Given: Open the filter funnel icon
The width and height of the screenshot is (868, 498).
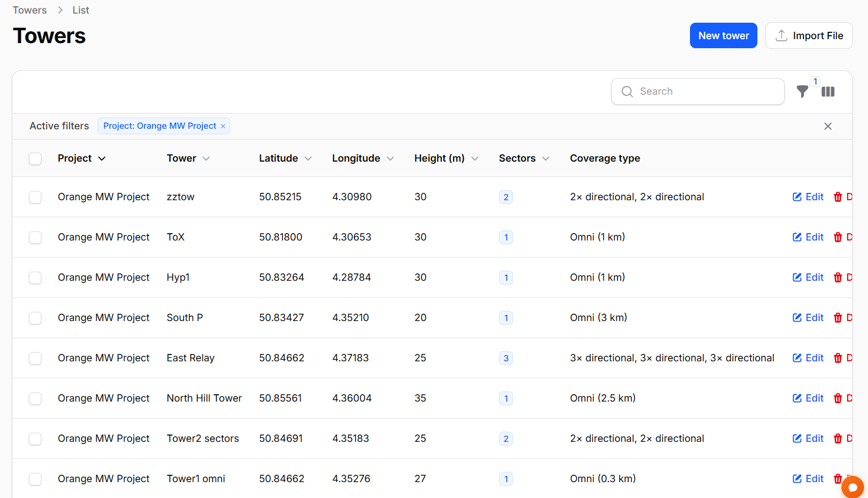Looking at the screenshot, I should coord(802,91).
